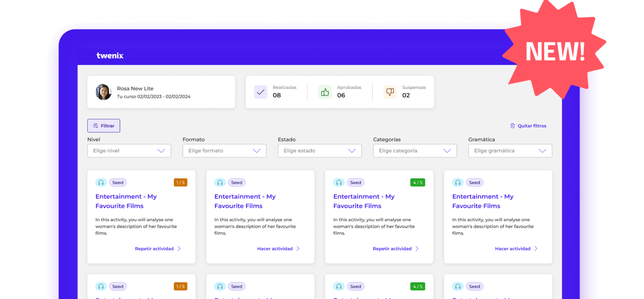Open the Estado selector

pyautogui.click(x=319, y=151)
